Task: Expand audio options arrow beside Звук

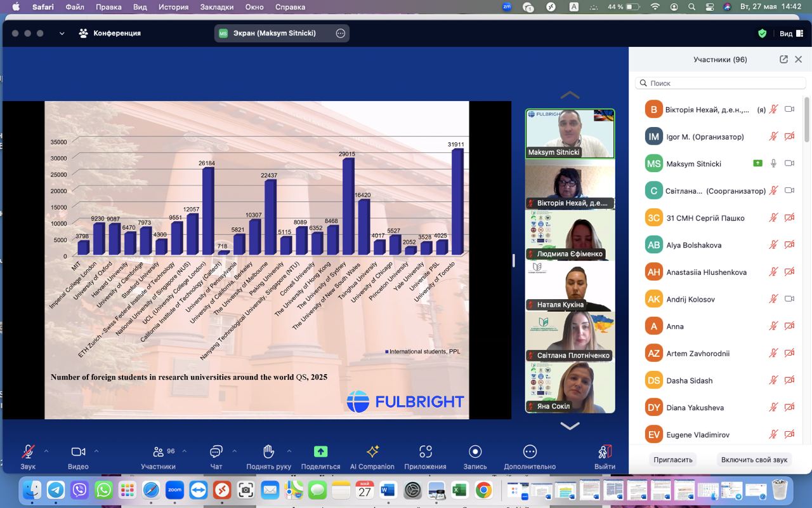Action: pos(46,451)
